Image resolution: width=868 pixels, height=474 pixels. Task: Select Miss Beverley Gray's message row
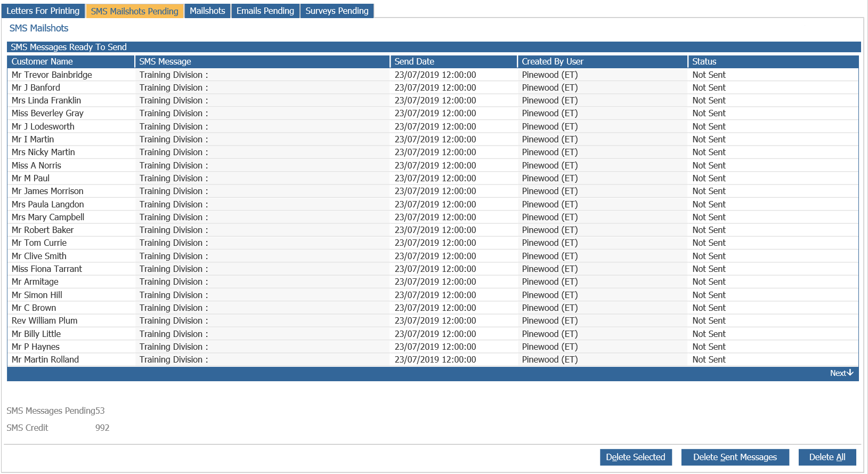click(433, 113)
